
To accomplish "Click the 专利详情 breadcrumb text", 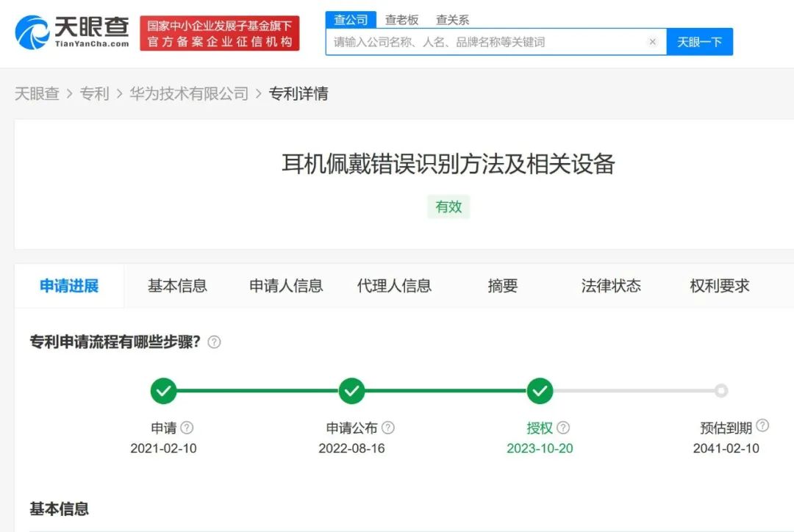I will pos(298,93).
